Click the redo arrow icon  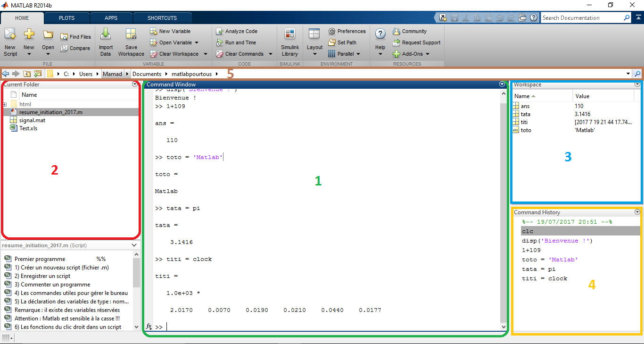tap(511, 17)
